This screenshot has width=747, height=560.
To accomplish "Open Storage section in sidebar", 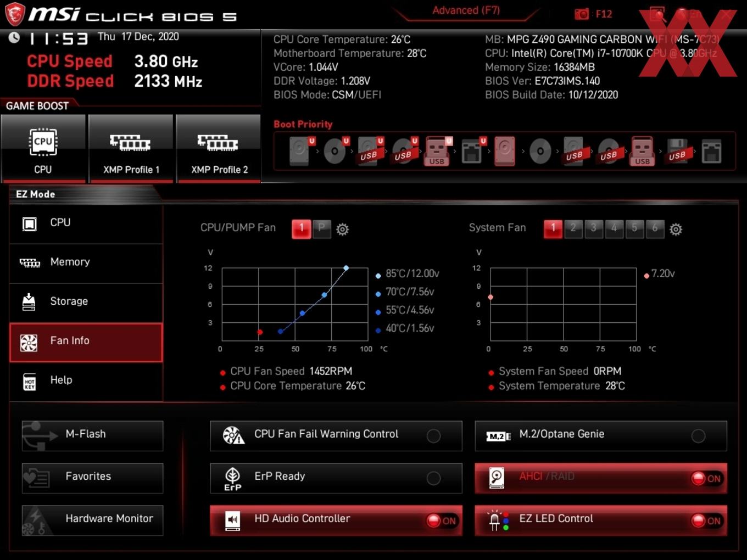I will point(86,302).
